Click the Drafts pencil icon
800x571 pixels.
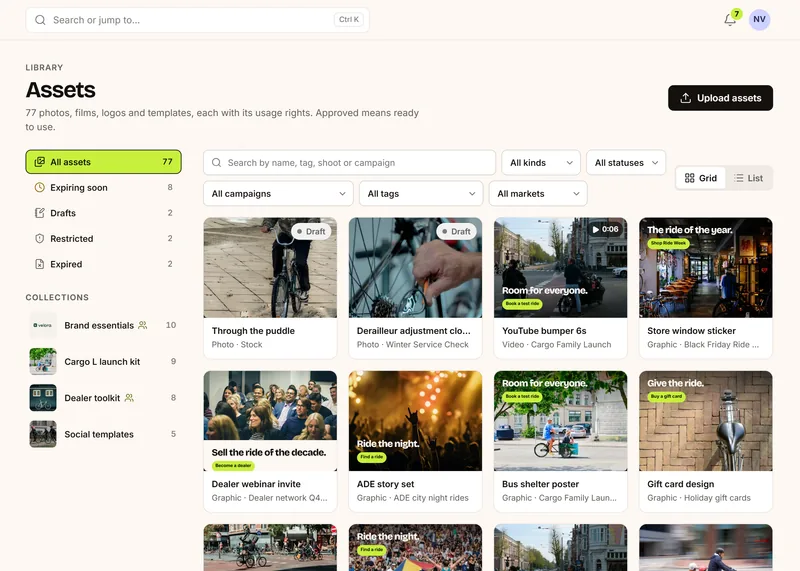pyautogui.click(x=39, y=213)
